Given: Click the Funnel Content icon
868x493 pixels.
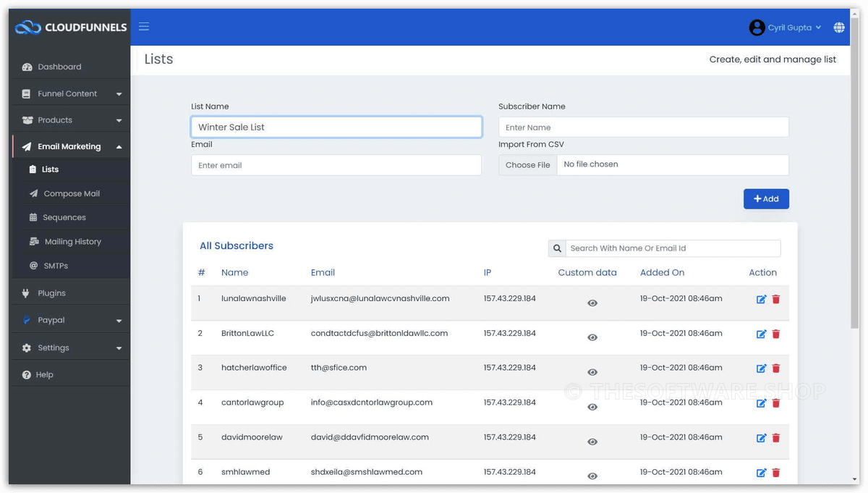Looking at the screenshot, I should pyautogui.click(x=26, y=93).
